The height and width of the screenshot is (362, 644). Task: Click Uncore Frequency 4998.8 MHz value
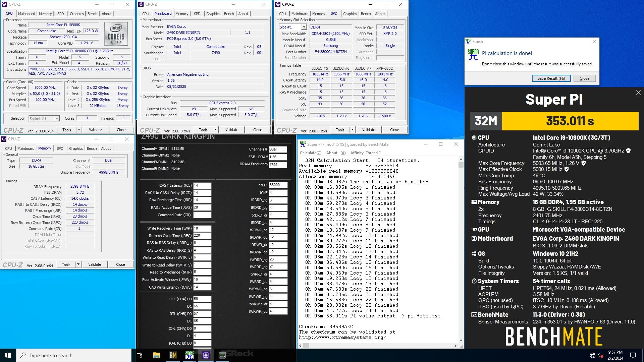click(x=109, y=172)
